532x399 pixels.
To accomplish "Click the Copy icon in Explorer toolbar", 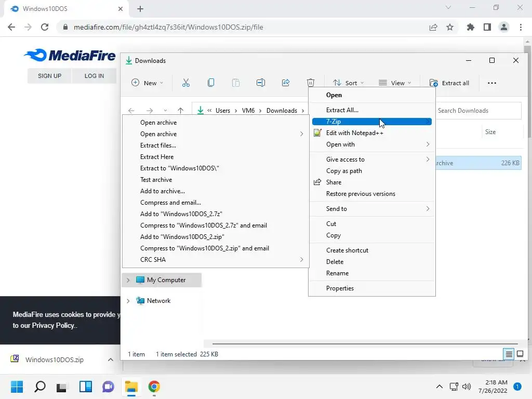I will (211, 83).
